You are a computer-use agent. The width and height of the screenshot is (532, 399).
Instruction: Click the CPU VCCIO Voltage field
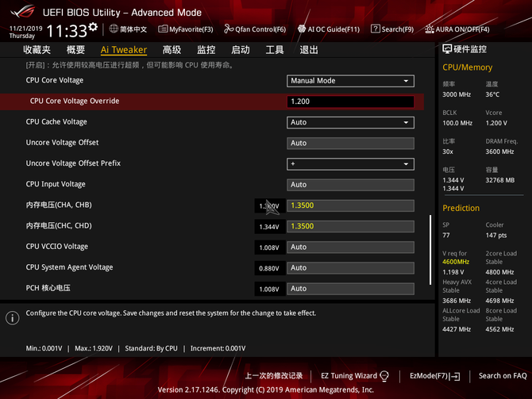click(350, 247)
